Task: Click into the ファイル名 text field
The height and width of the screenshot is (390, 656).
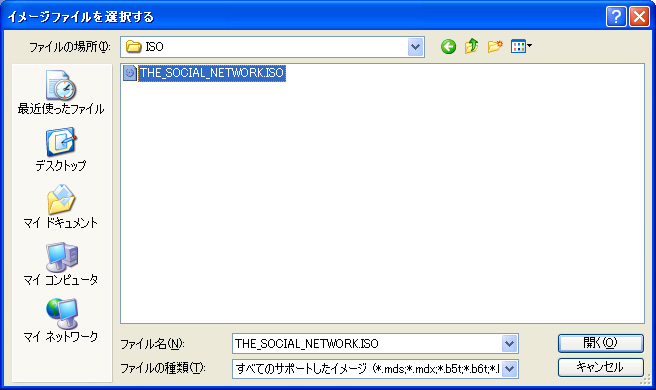Action: 367,344
